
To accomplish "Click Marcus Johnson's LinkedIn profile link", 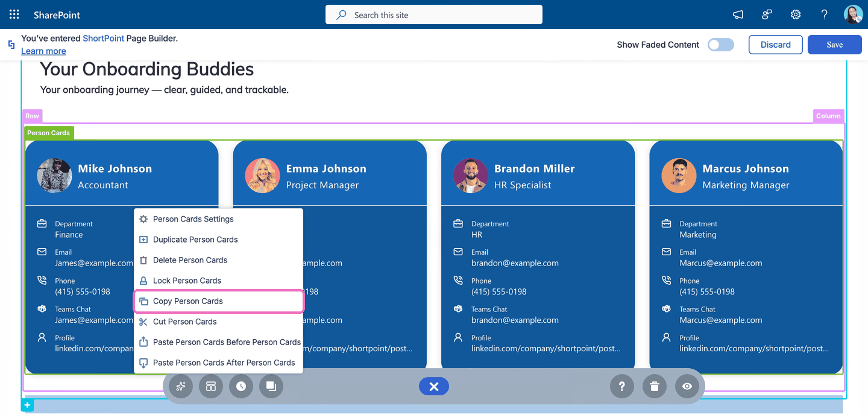I will point(754,349).
